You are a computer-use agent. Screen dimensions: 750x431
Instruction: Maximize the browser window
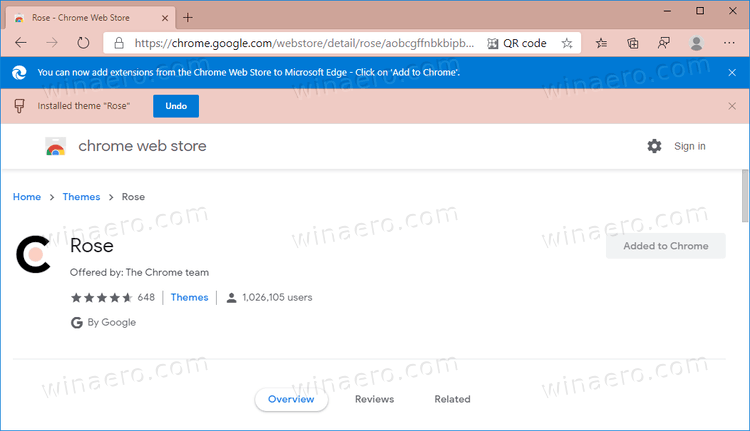(x=700, y=11)
